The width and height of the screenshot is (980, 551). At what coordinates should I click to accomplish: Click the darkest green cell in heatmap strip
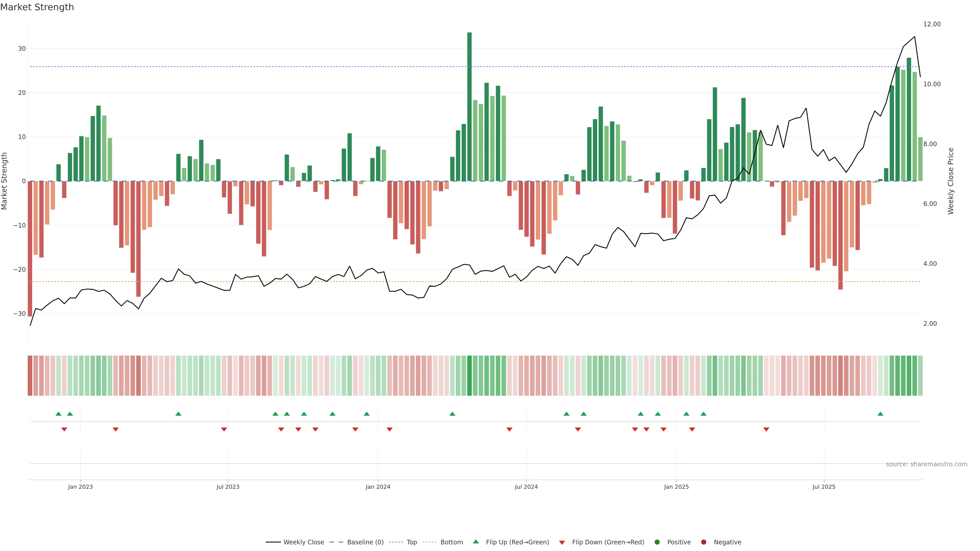point(470,376)
